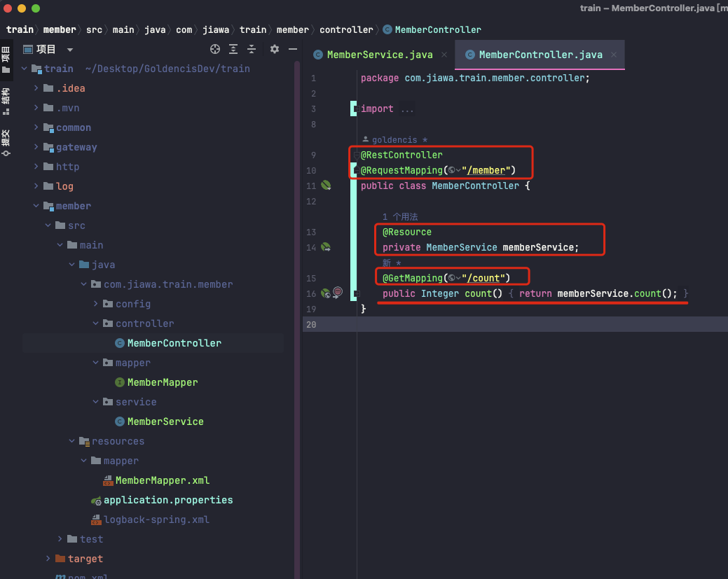Click the train breadcrumb in navigation bar
Viewport: 728px width, 579px height.
point(20,29)
